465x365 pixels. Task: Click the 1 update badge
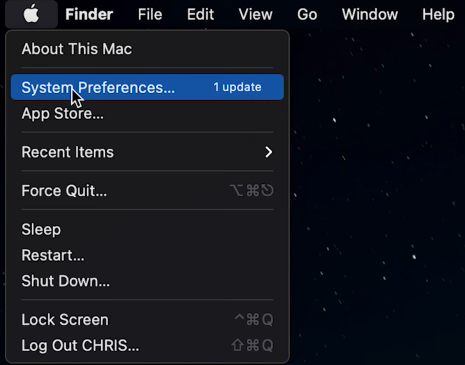(237, 87)
